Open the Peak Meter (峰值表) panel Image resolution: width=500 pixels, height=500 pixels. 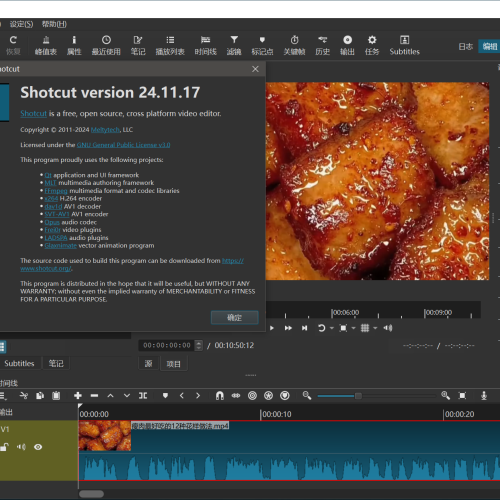[x=46, y=45]
